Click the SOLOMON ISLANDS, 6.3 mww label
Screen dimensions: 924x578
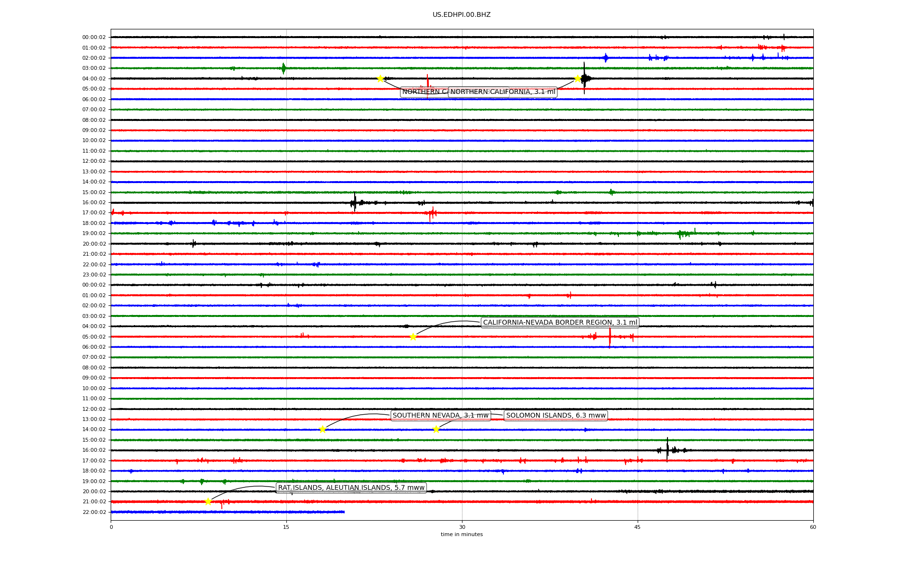556,415
